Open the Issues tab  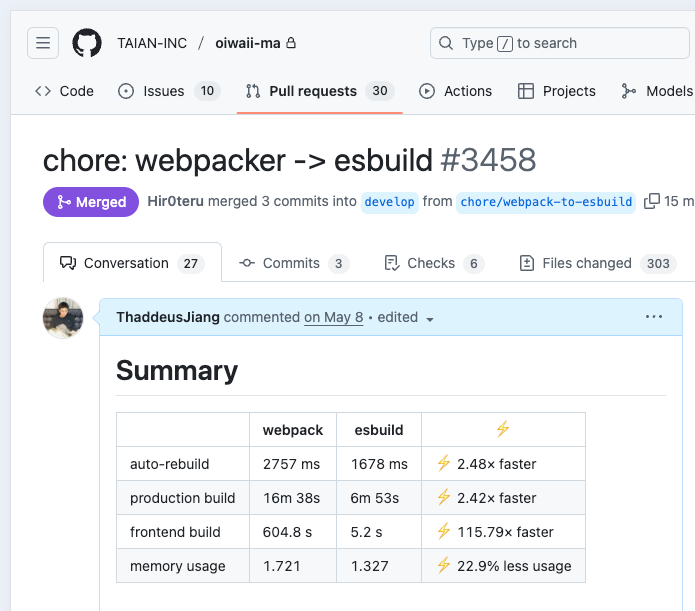coord(169,91)
